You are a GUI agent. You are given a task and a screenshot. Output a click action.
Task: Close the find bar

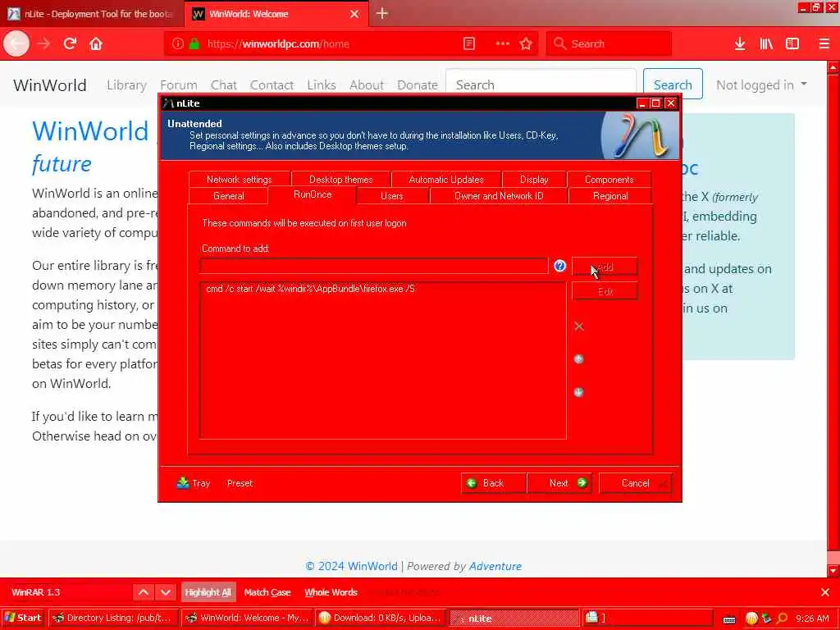coord(825,592)
